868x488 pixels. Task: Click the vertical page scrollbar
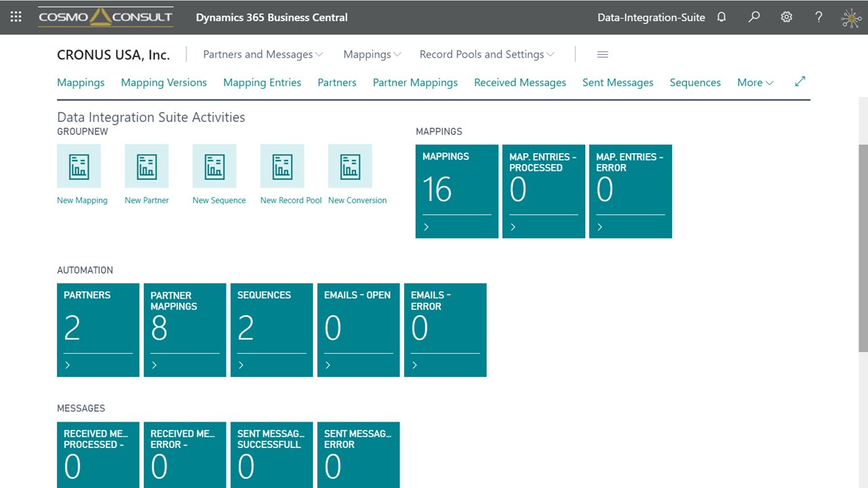(x=863, y=247)
